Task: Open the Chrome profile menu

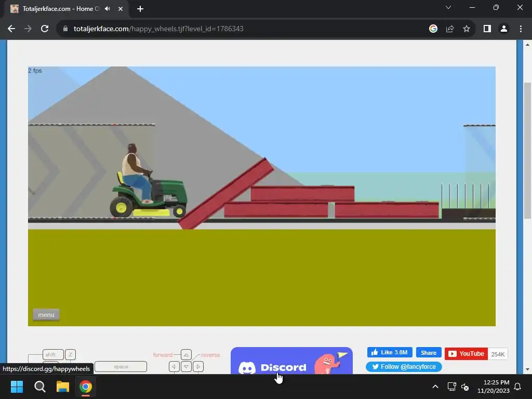Action: 504,29
